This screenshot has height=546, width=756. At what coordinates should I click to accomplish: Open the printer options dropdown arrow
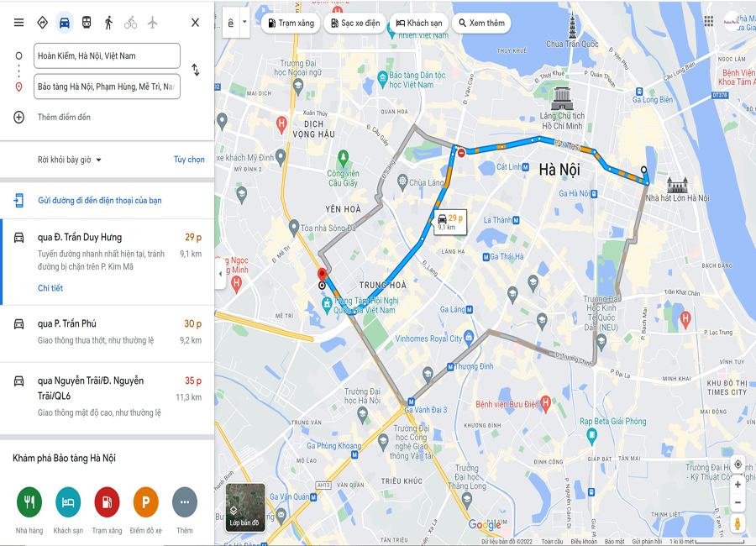(x=244, y=22)
